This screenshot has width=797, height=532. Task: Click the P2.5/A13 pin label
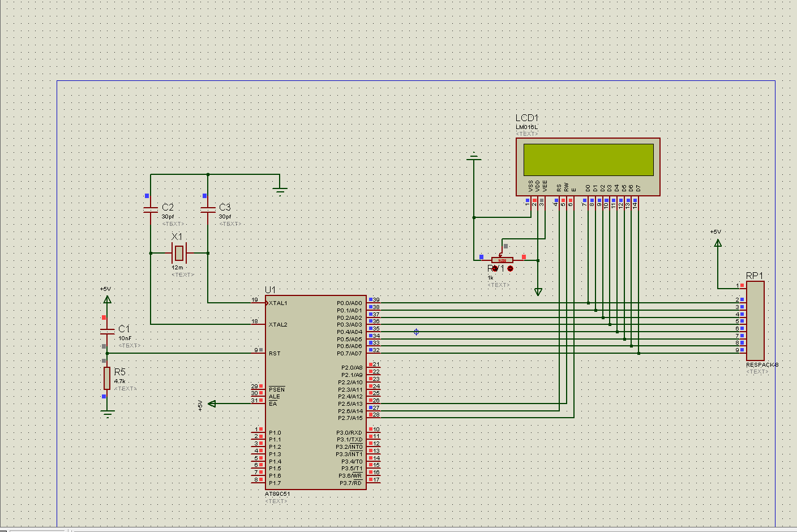click(x=350, y=404)
